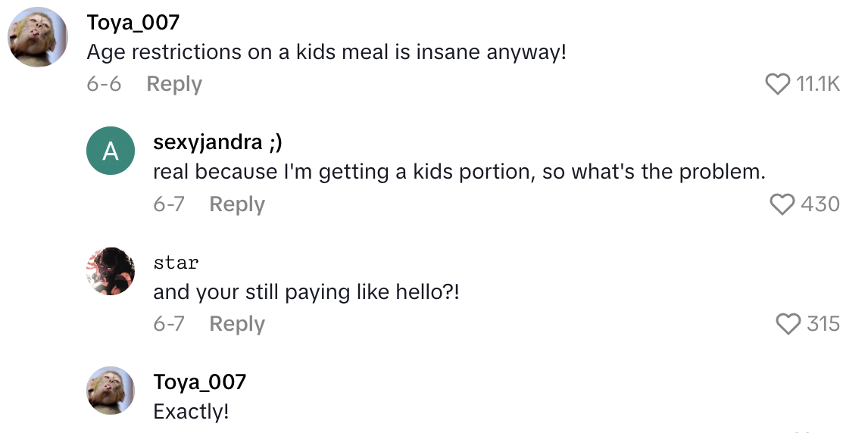Open username star

176,263
